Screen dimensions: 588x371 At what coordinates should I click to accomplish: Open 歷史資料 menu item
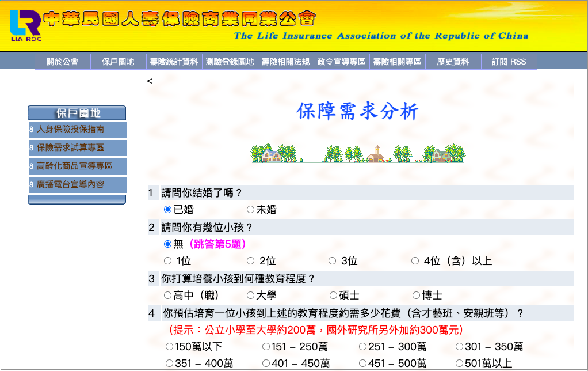tap(453, 62)
